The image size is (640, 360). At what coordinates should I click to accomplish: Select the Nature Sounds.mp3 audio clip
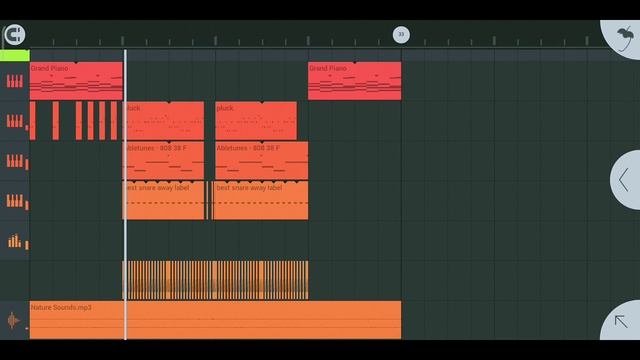[216, 320]
